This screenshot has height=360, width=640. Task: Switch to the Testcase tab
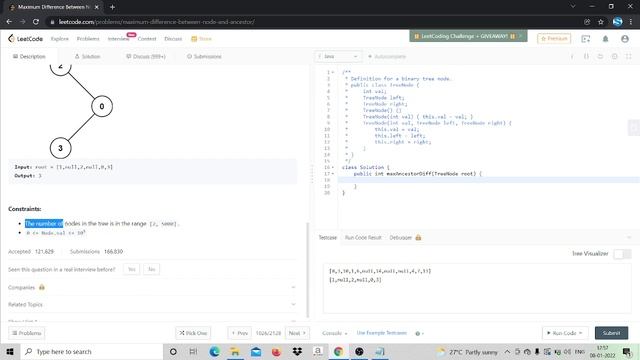tap(327, 238)
